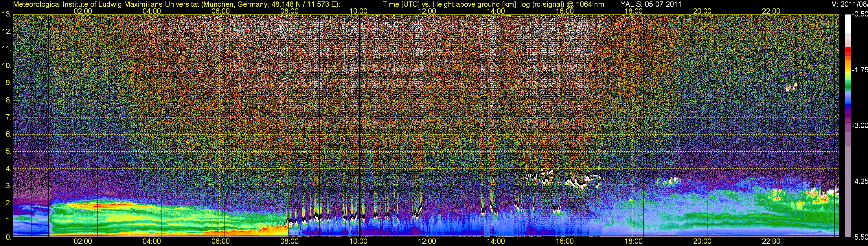This screenshot has height=246, width=868.
Task: Select 12:00 on the top time axis
Action: 427,11
